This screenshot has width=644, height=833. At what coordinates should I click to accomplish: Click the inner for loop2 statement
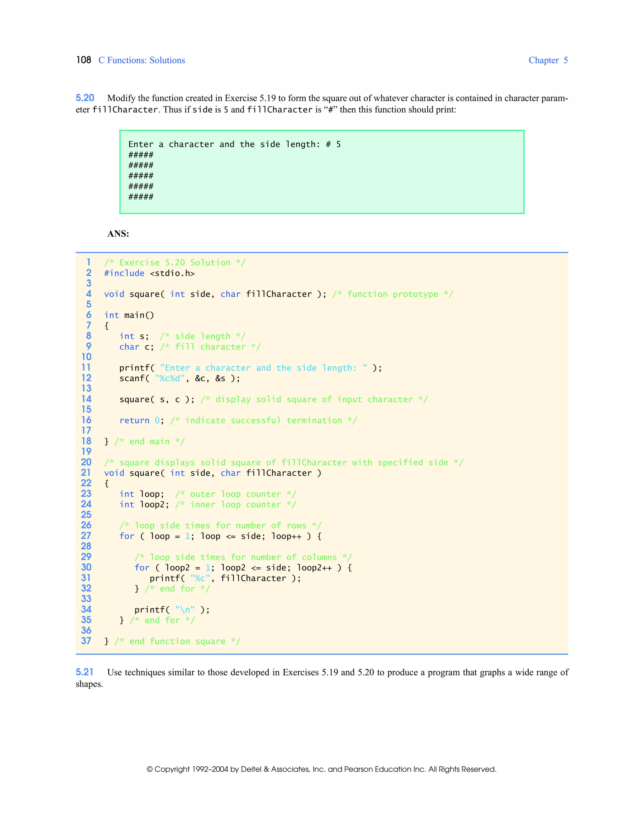coord(243,567)
